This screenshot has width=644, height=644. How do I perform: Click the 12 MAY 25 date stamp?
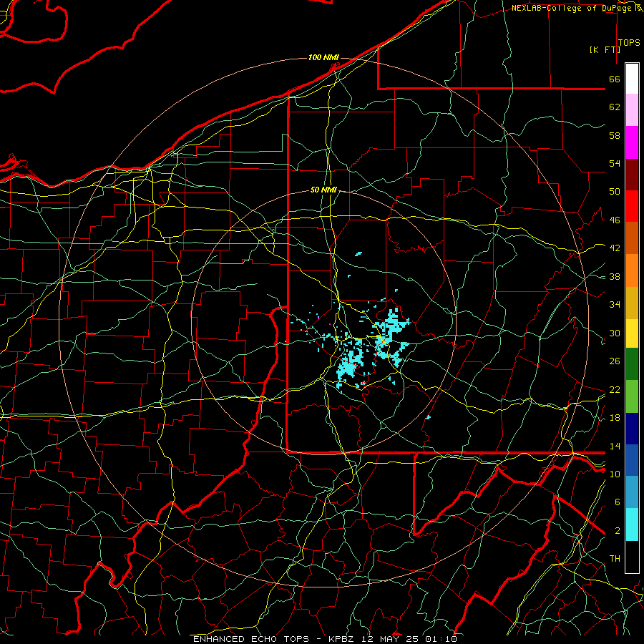click(390, 639)
